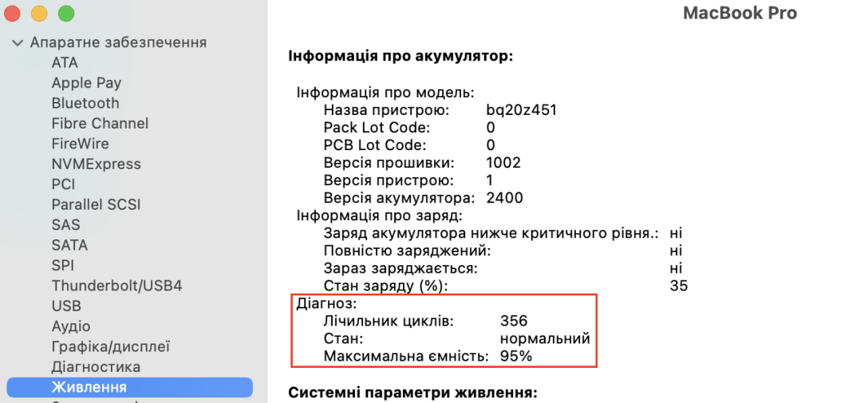The height and width of the screenshot is (403, 868).
Task: Open SATA device information
Action: coord(69,246)
